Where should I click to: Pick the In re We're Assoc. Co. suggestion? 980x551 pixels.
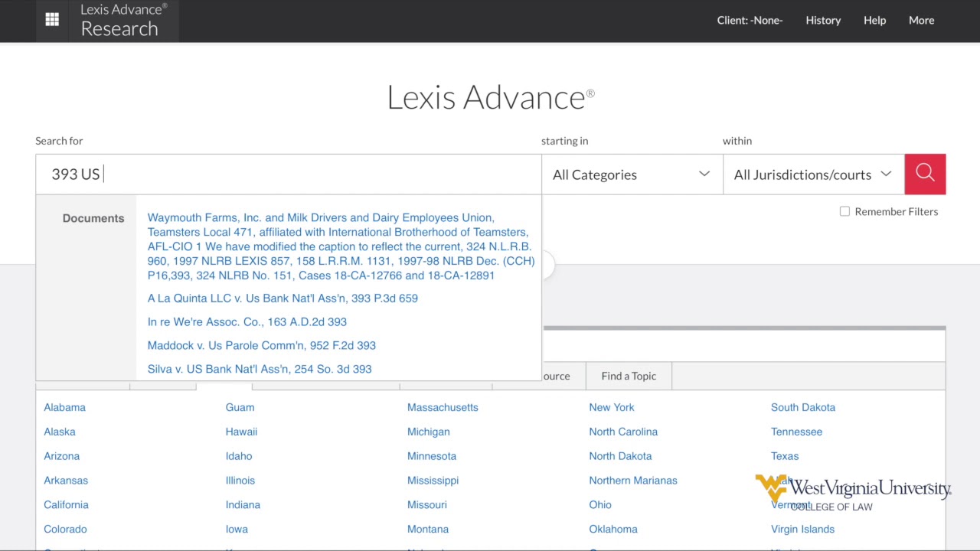pyautogui.click(x=247, y=322)
